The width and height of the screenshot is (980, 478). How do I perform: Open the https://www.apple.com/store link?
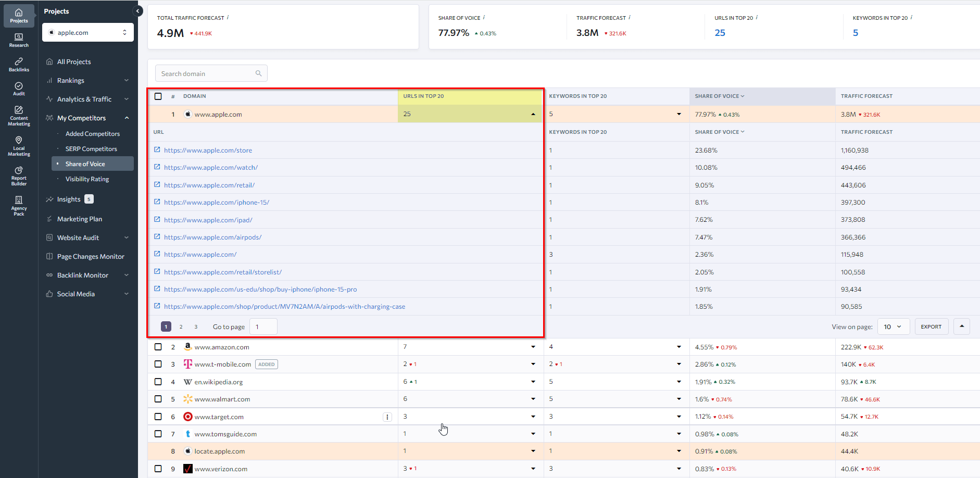[208, 150]
